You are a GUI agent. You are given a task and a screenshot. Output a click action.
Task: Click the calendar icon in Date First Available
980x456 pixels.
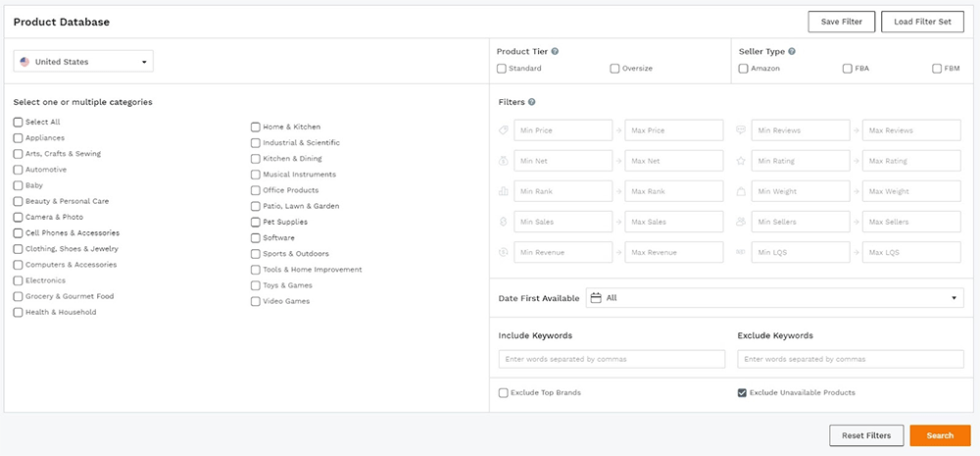point(596,298)
